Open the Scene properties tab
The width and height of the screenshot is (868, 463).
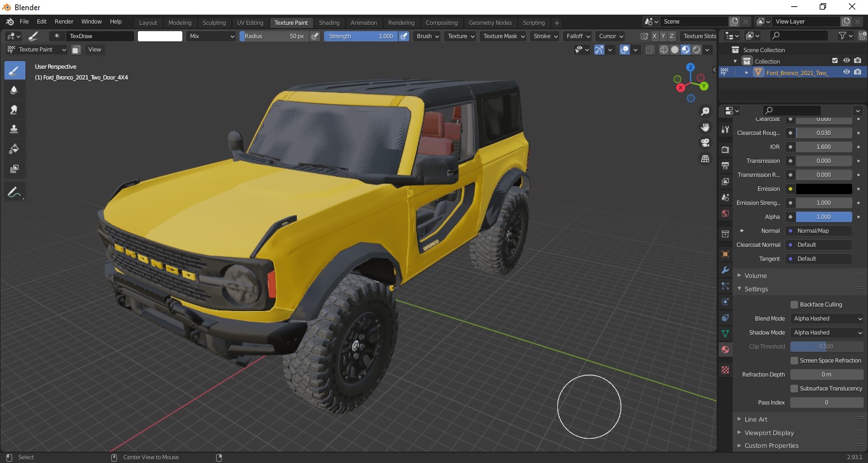[725, 197]
